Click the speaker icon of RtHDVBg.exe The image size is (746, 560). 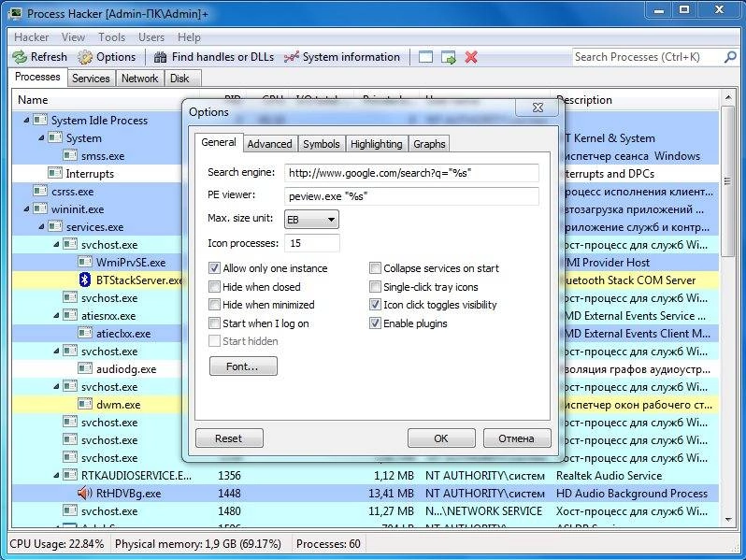coord(85,494)
